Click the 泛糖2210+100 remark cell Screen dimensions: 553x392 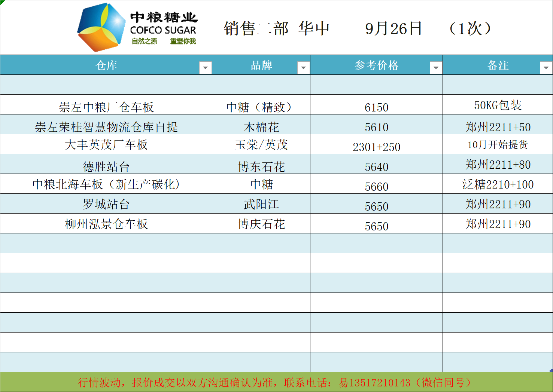pos(498,184)
